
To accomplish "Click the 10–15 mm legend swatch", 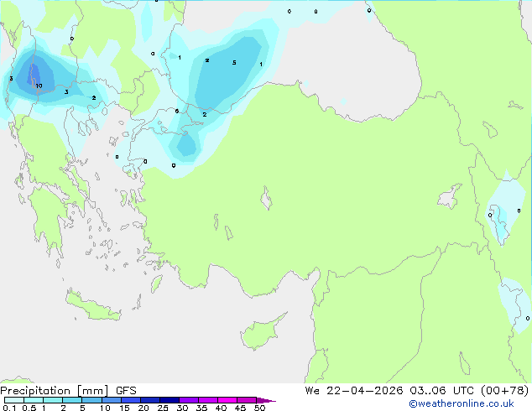I will point(111,400).
